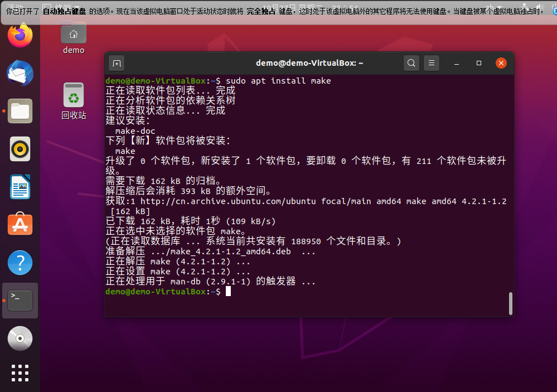The width and height of the screenshot is (557, 392).
Task: Click the make_4.2.1-1.2_amd64.deb line
Action: [210, 251]
